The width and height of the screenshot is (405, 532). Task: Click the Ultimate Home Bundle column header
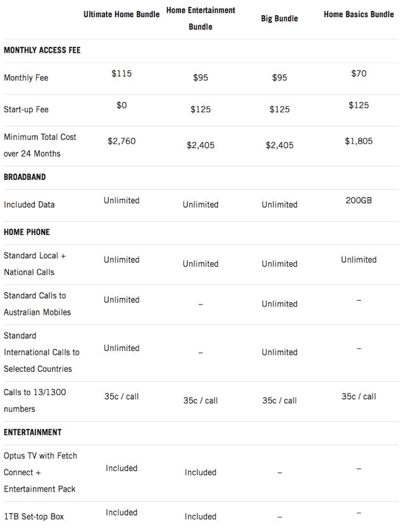click(x=121, y=15)
